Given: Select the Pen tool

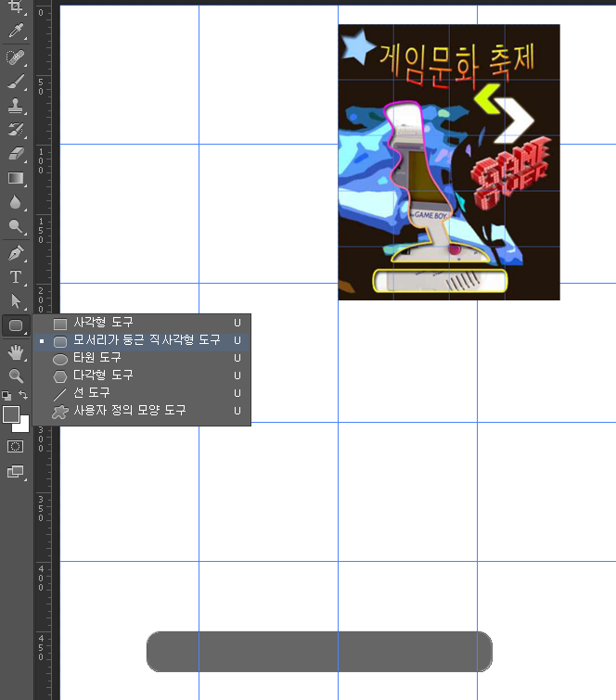Looking at the screenshot, I should pyautogui.click(x=16, y=253).
